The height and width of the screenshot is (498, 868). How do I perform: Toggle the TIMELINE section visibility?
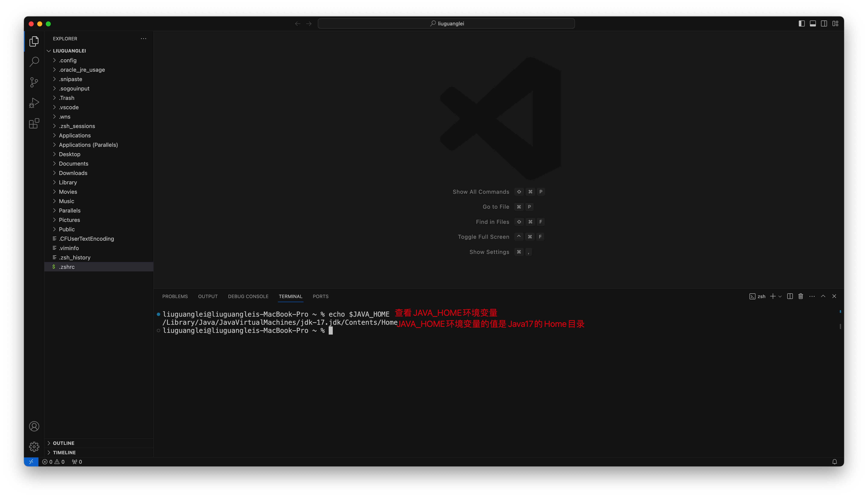click(x=64, y=452)
